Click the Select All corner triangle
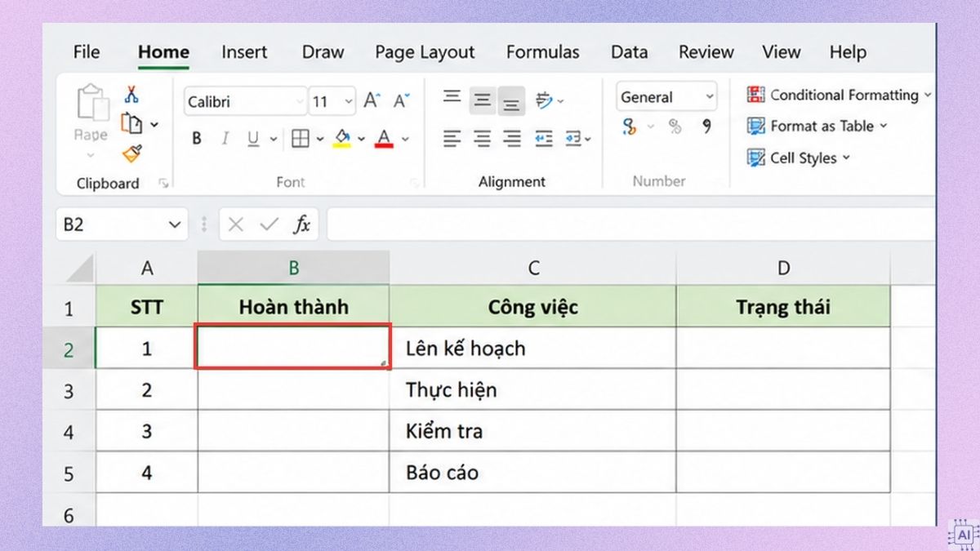Image resolution: width=980 pixels, height=551 pixels. 78,269
